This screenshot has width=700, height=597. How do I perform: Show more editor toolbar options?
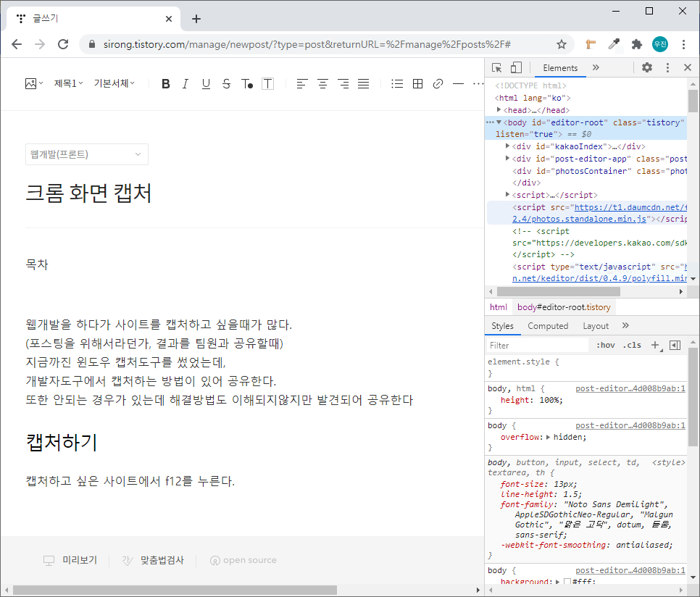tap(478, 83)
